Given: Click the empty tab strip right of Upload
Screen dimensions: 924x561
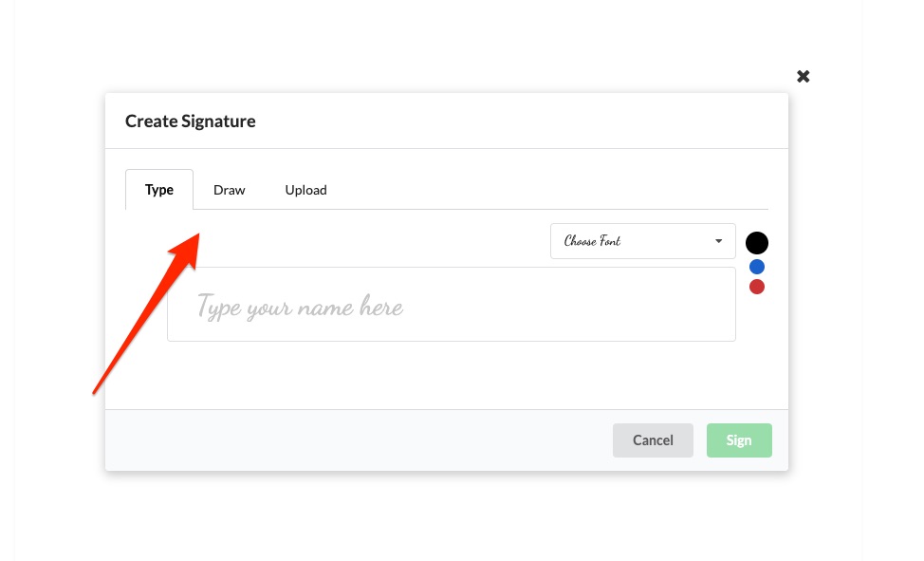Looking at the screenshot, I should (550, 190).
